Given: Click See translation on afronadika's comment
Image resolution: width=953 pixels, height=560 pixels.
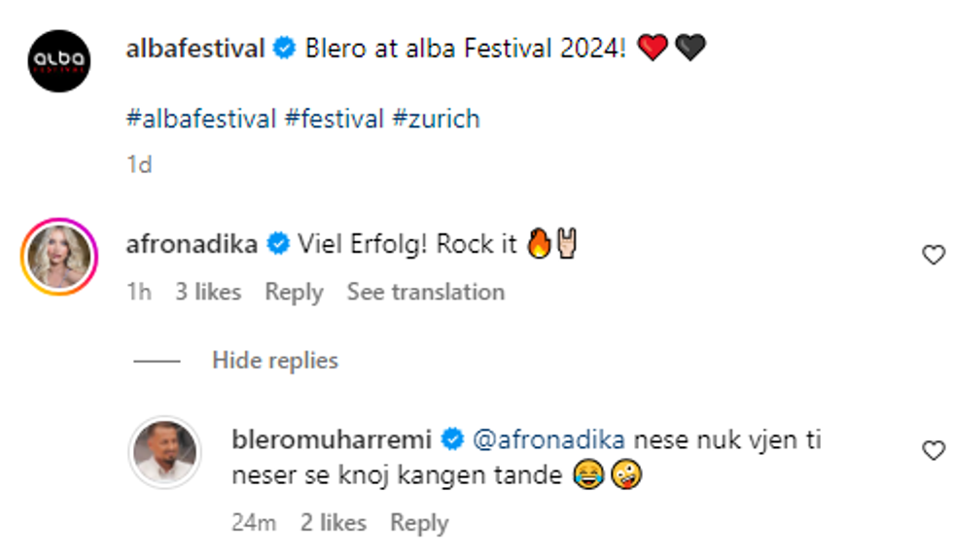Looking at the screenshot, I should click(424, 292).
